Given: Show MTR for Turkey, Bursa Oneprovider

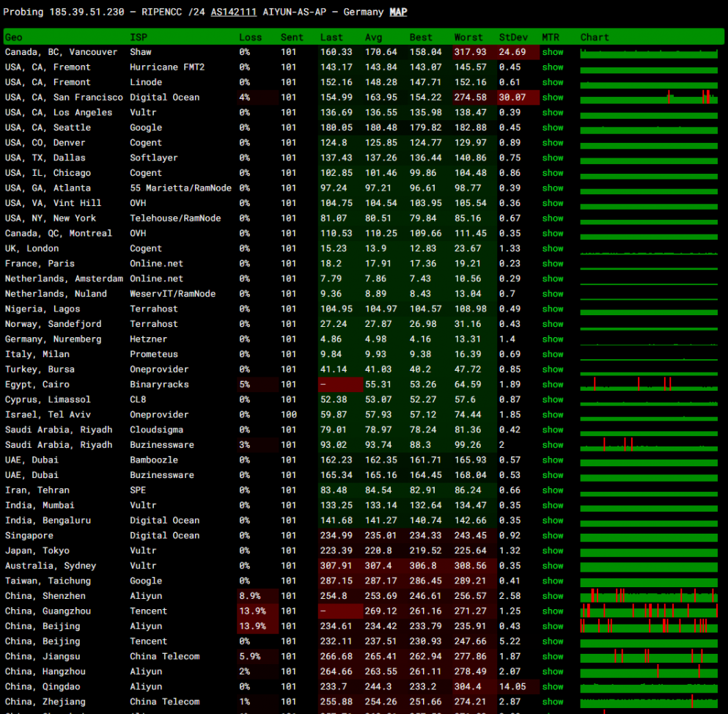Looking at the screenshot, I should pyautogui.click(x=553, y=369).
